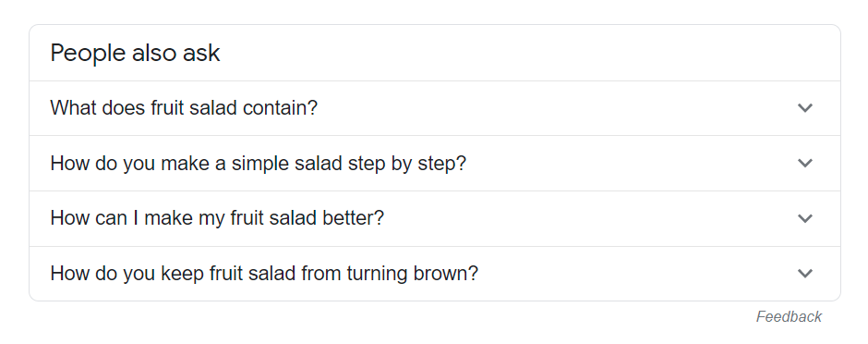The image size is (868, 344).
Task: Expand 'How do you make a simple salad step by step?'
Action: 435,164
